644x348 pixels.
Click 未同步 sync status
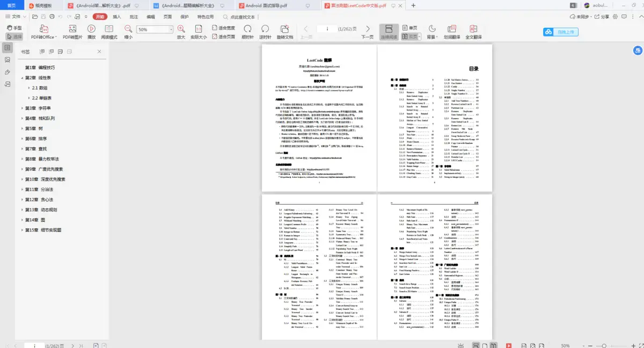(x=580, y=17)
